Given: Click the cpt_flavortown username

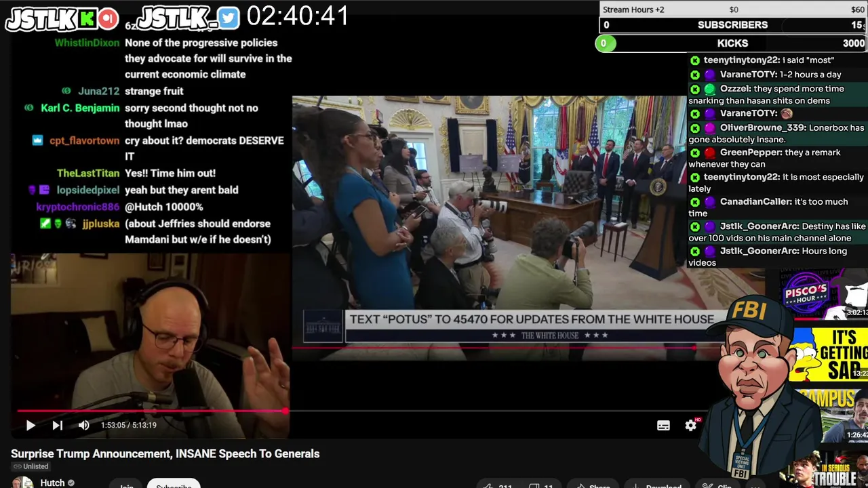Looking at the screenshot, I should click(x=84, y=141).
